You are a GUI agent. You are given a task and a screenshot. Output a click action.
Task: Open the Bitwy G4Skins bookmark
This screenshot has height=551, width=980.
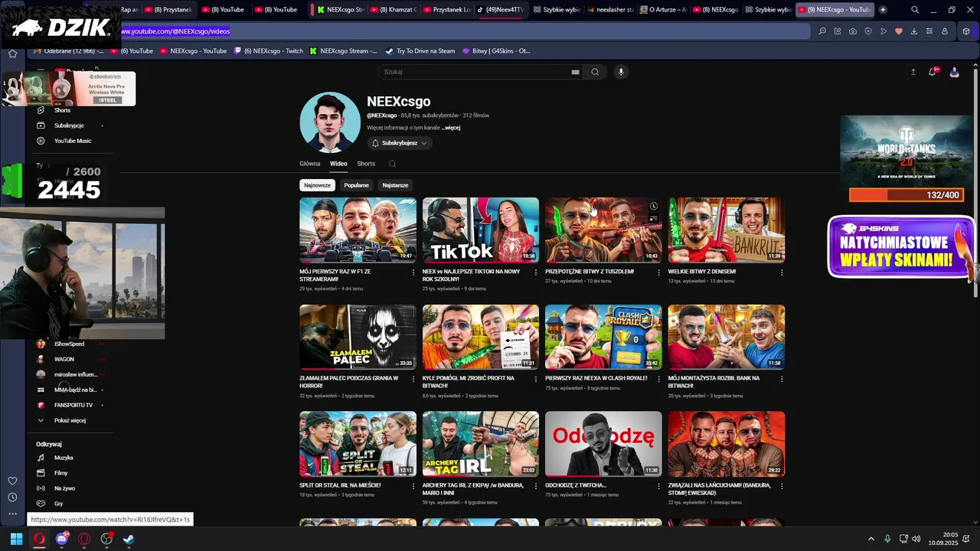[496, 51]
